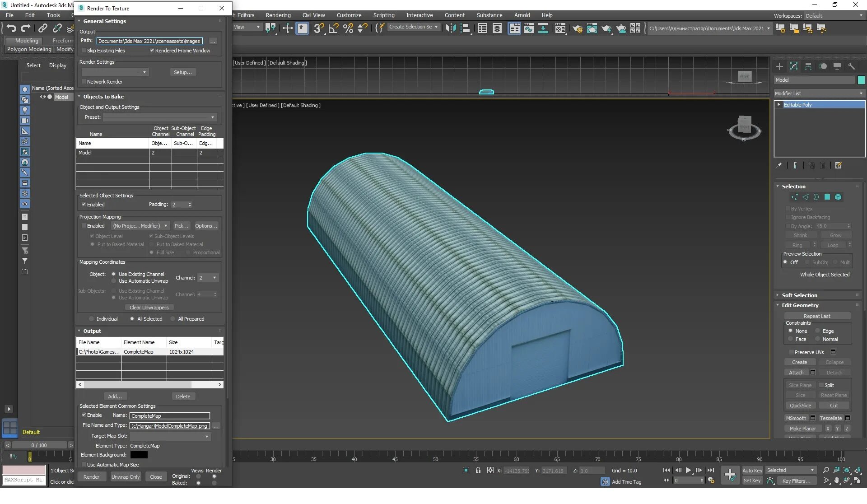Image resolution: width=867 pixels, height=504 pixels.
Task: Click Configure Modifier Sets icon
Action: tap(839, 165)
